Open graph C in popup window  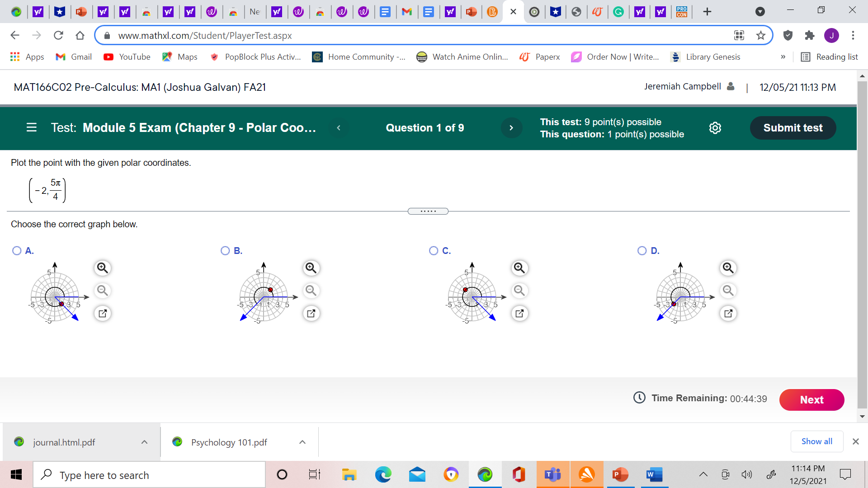tap(519, 313)
